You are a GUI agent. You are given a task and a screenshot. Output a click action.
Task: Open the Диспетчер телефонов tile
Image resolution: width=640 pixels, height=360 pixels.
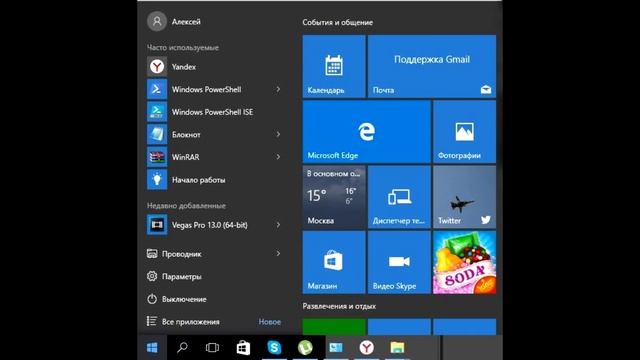(399, 197)
